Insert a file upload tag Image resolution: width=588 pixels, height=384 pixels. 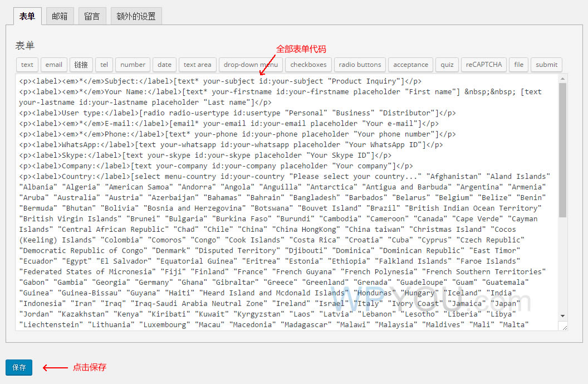519,65
